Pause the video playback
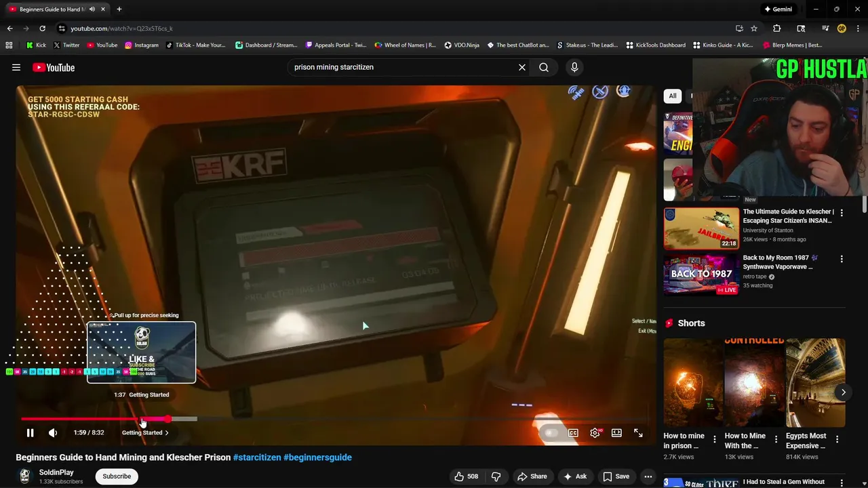This screenshot has height=488, width=868. (x=30, y=432)
